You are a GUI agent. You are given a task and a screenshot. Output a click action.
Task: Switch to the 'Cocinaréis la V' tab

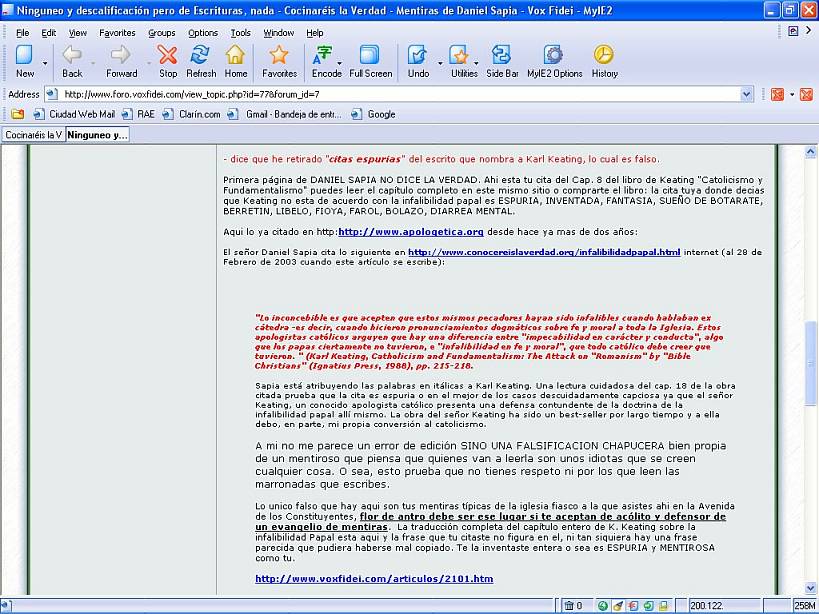click(x=32, y=134)
